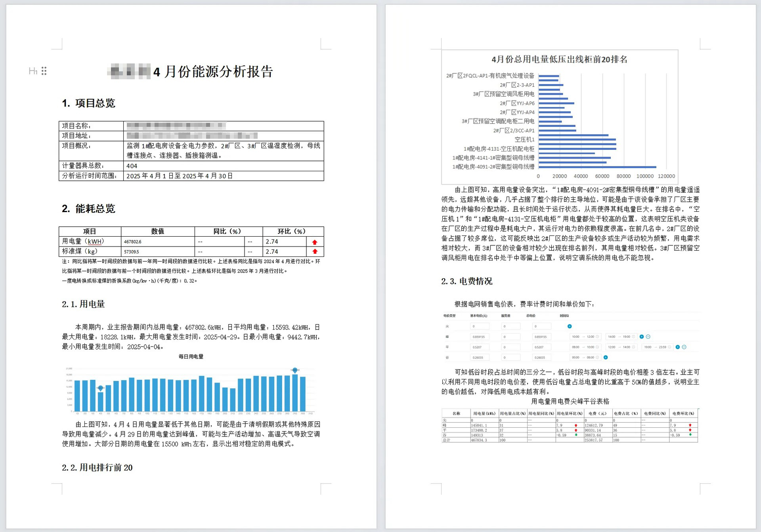
Task: Click the 电价类型 header in price table
Action: [x=449, y=316]
